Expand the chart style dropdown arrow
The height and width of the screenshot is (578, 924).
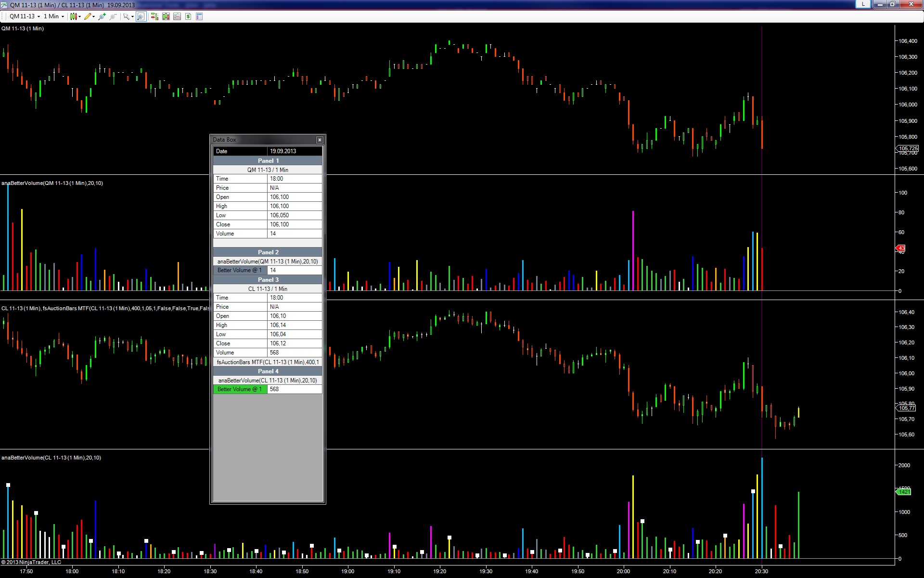coord(79,16)
